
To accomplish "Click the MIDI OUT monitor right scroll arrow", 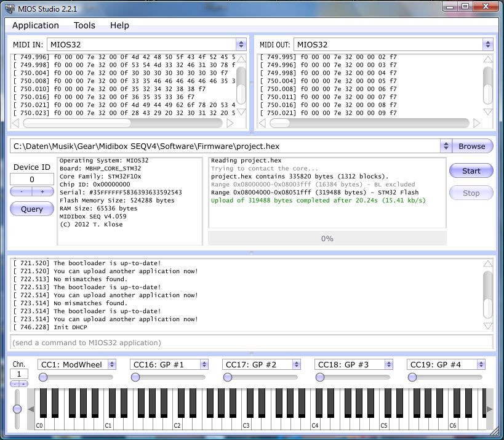I will pyautogui.click(x=477, y=123).
